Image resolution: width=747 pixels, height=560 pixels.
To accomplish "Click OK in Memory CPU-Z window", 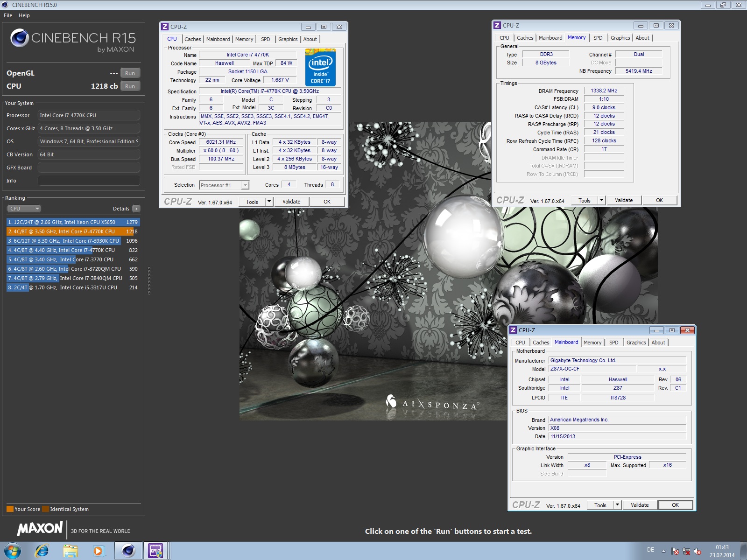I will 659,200.
